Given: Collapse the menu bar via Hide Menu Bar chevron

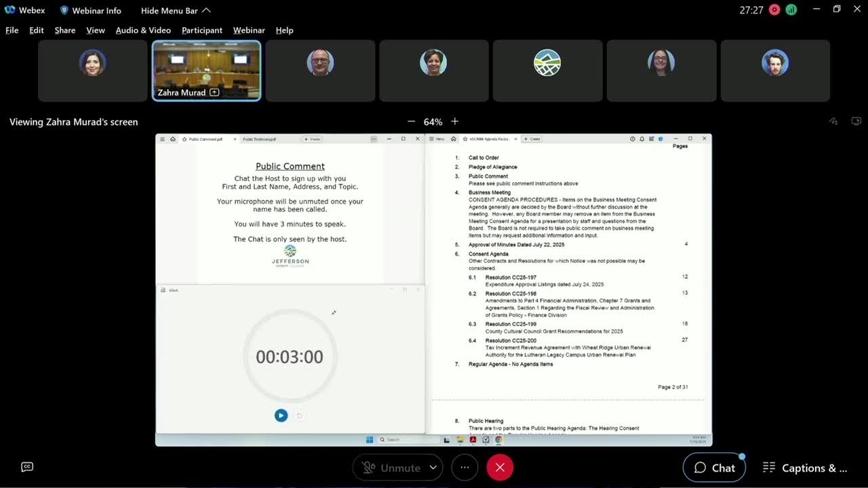Looking at the screenshot, I should [x=205, y=10].
